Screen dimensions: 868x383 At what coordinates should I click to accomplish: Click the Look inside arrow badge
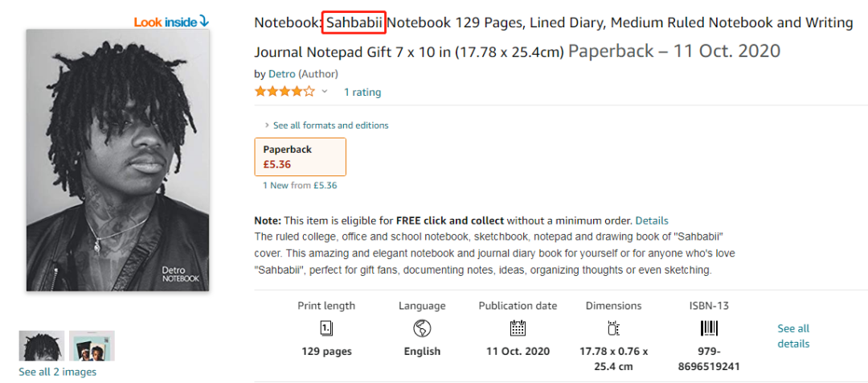coord(171,22)
